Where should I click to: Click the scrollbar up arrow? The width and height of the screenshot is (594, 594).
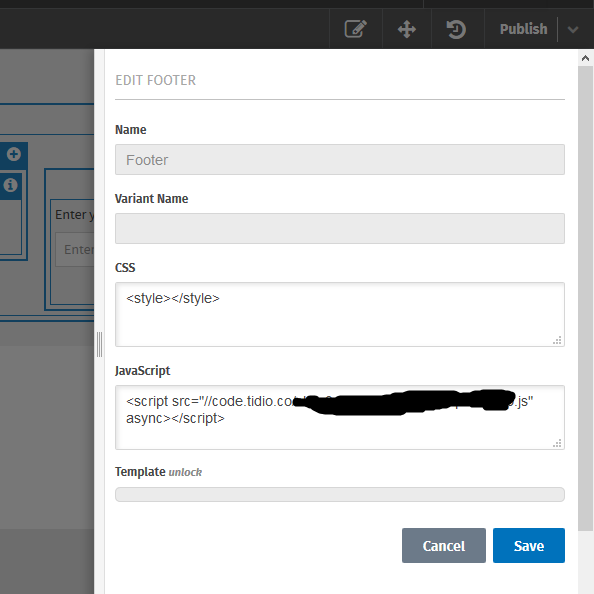pos(585,58)
